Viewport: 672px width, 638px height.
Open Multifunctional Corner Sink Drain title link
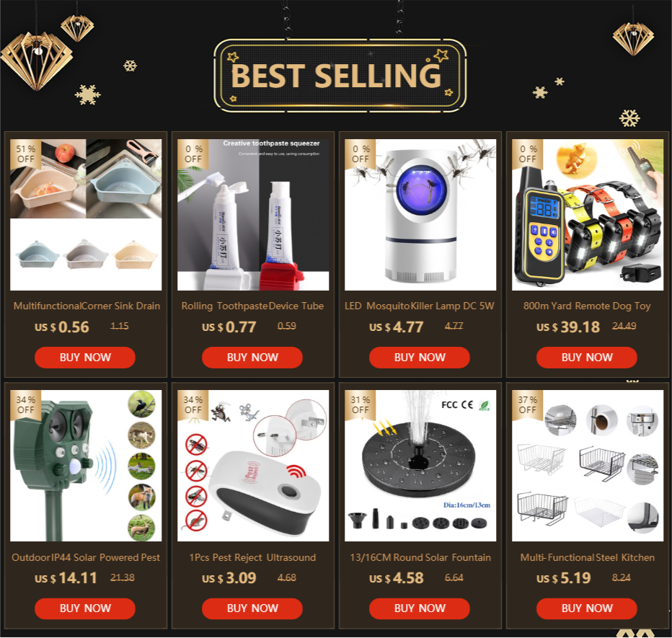tap(87, 306)
